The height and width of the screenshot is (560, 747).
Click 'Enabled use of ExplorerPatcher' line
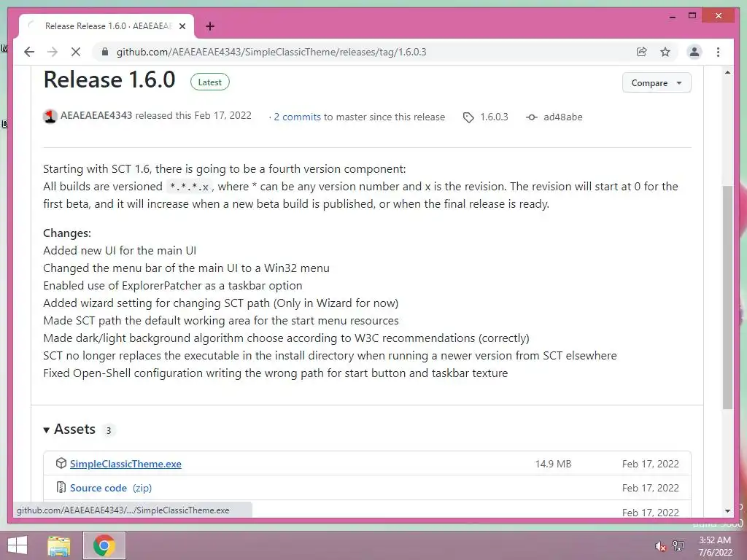click(173, 286)
